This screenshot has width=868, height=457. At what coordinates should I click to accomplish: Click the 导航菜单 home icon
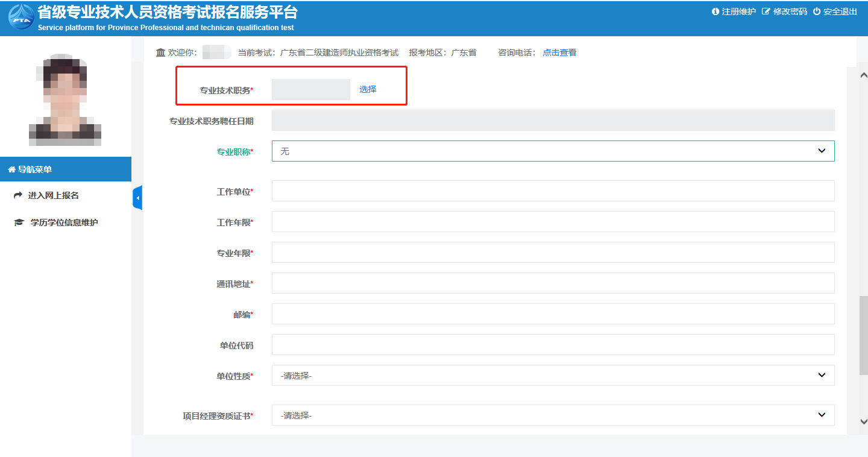[x=11, y=169]
